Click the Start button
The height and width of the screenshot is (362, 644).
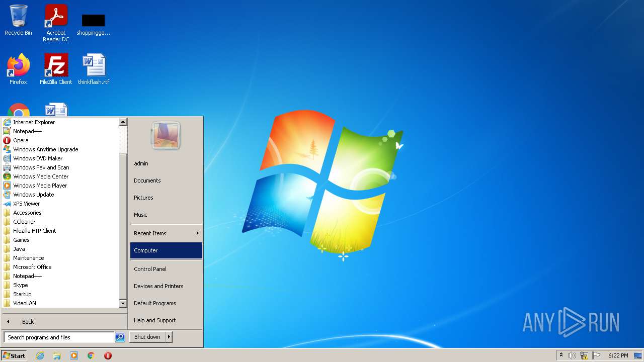[x=14, y=355]
